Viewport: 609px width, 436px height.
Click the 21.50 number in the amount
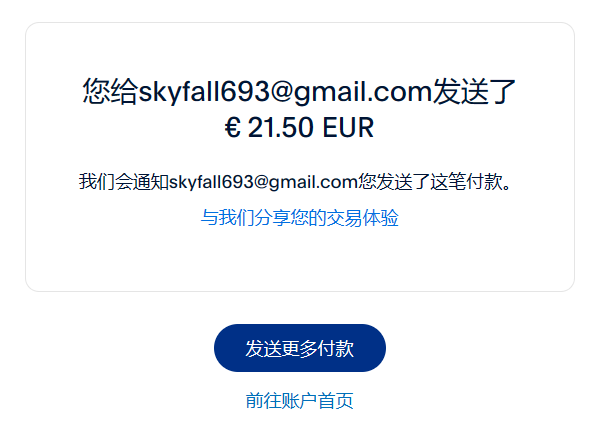(280, 127)
